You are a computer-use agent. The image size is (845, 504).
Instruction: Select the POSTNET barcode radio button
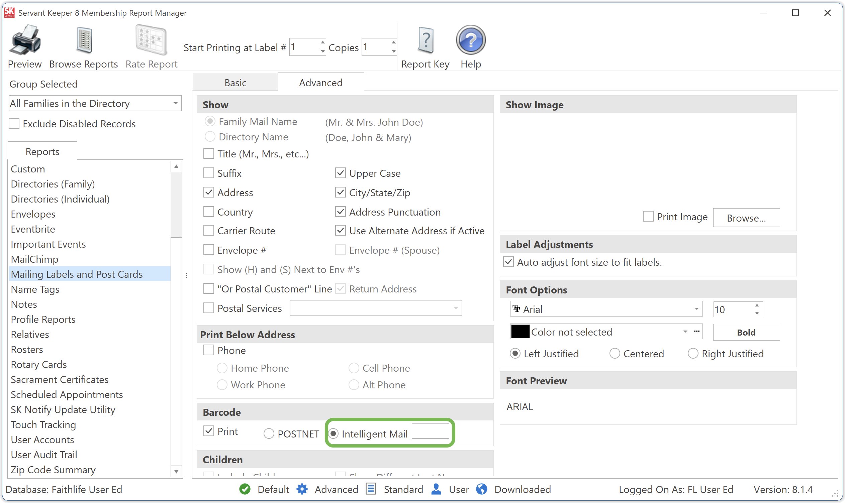pos(269,434)
